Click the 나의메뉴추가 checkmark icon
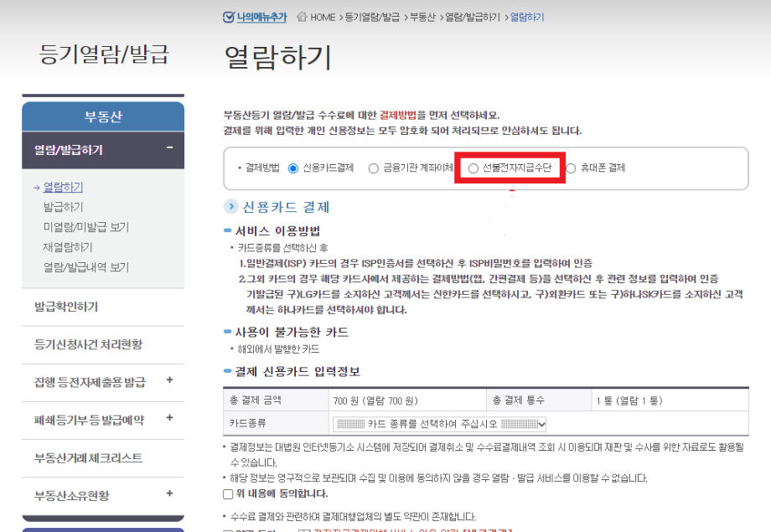This screenshot has height=532, width=771. 228,18
